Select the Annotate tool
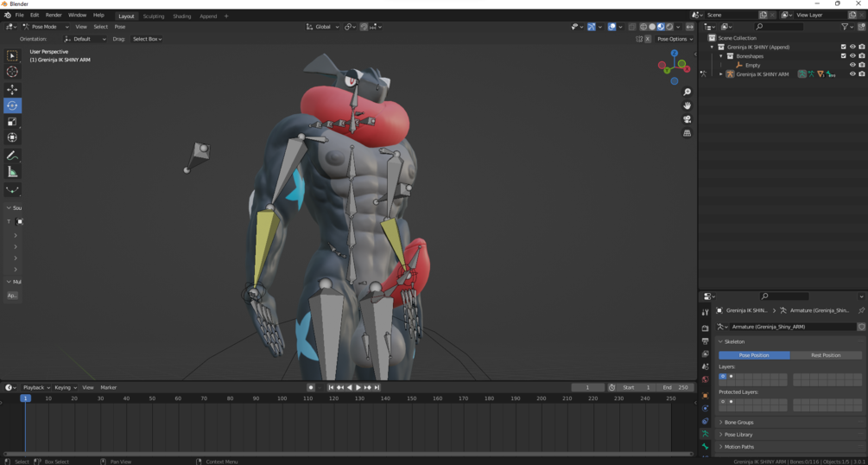This screenshot has height=465, width=868. point(12,156)
